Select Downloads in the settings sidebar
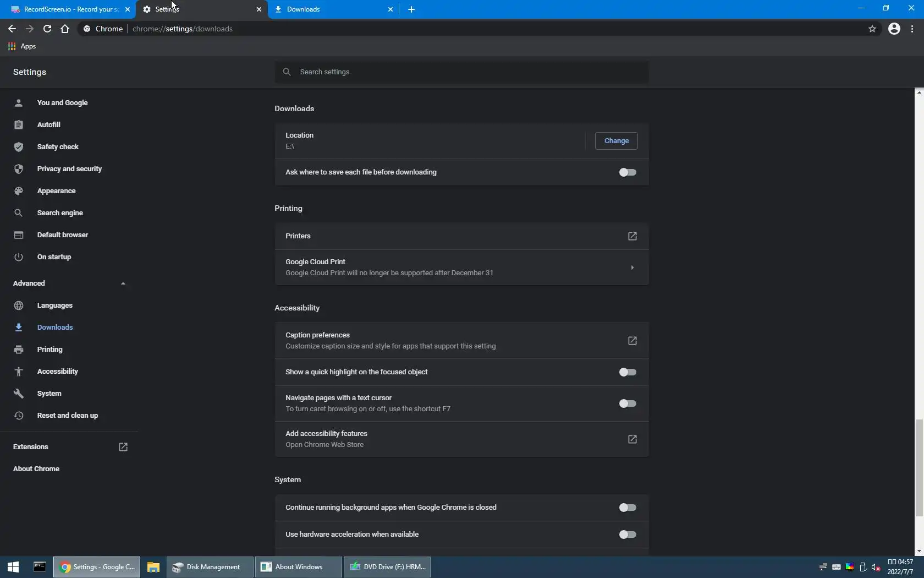 pyautogui.click(x=55, y=328)
